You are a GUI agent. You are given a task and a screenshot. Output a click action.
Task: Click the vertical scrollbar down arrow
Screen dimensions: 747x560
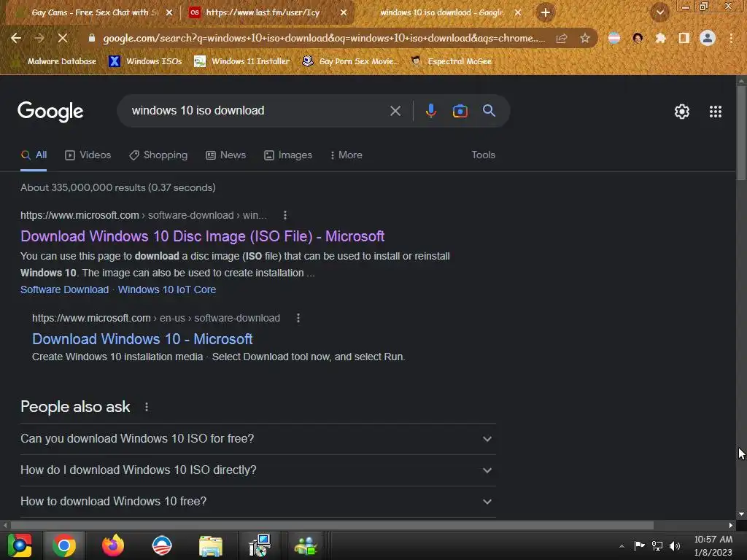[741, 514]
